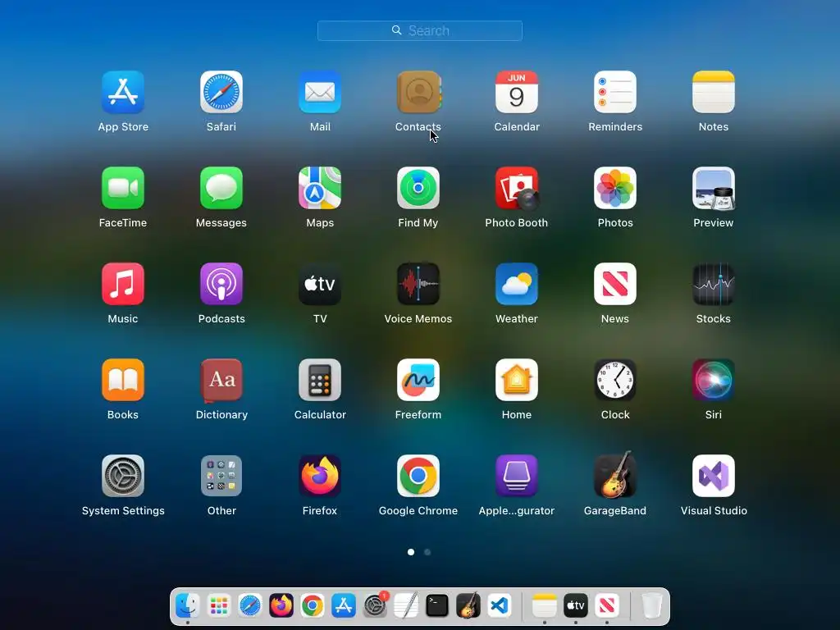
Task: Switch to the second Launchpad page dot
Action: 427,552
